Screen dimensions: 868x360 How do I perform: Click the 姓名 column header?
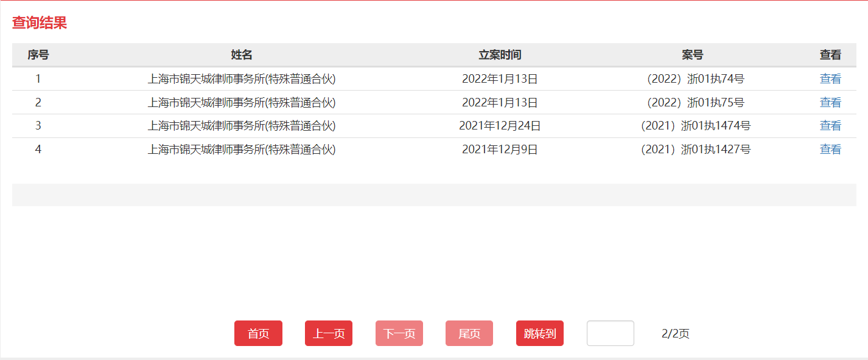[x=242, y=55]
